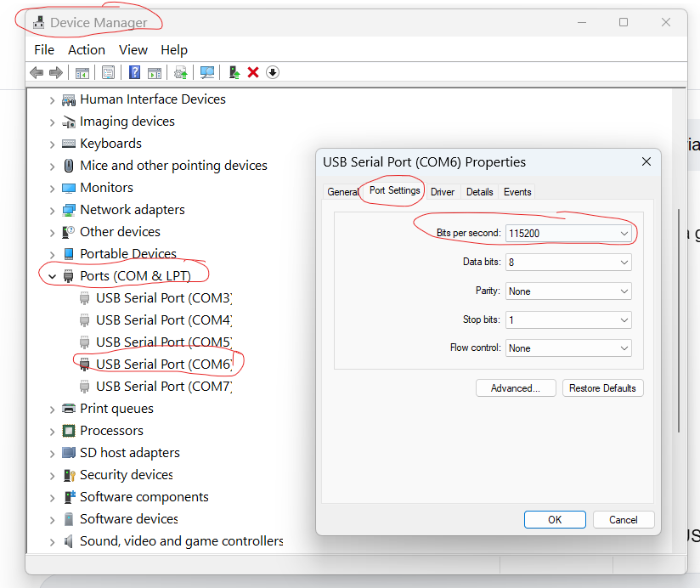Viewport: 700px width, 588px height.
Task: Click the red X Uninstall device icon
Action: [x=252, y=72]
